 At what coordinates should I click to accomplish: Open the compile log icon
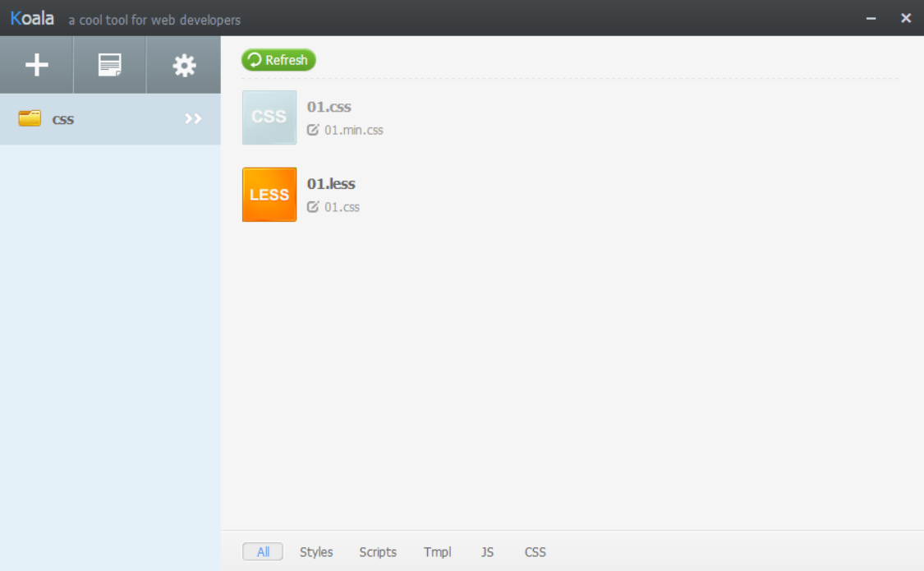109,65
